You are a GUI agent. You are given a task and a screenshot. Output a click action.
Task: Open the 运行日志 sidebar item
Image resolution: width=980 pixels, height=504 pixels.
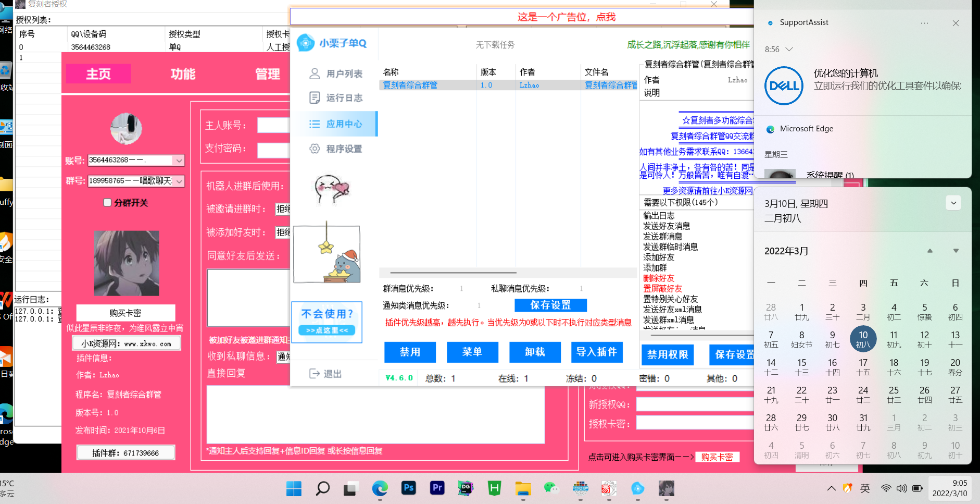(x=335, y=98)
